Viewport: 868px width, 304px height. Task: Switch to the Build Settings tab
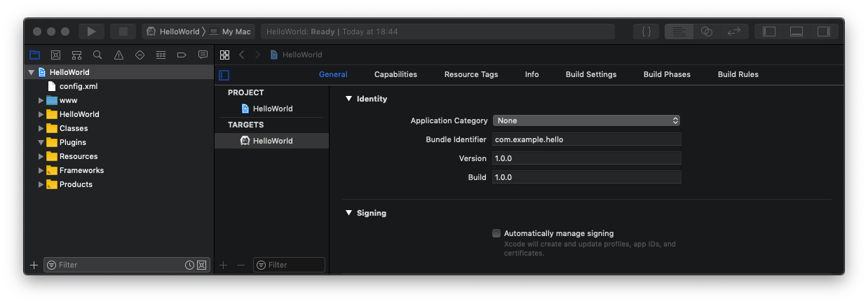[x=591, y=74]
